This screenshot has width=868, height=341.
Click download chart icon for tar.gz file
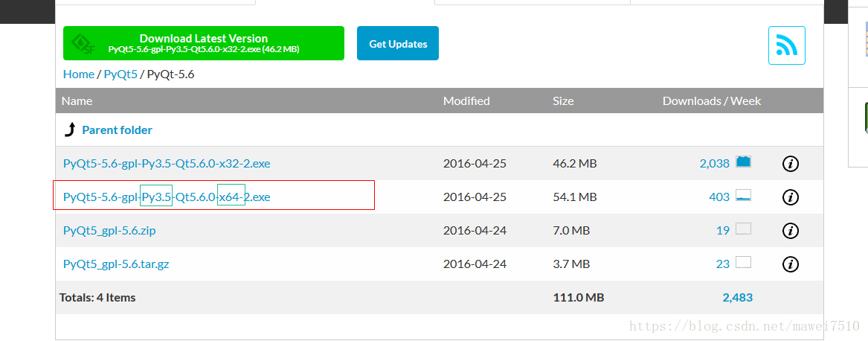click(x=743, y=263)
